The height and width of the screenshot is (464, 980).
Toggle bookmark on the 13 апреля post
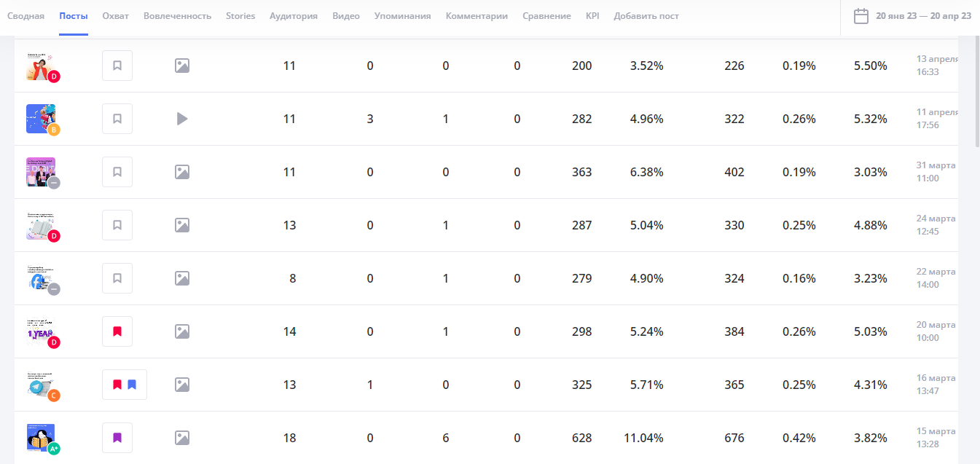(x=117, y=66)
